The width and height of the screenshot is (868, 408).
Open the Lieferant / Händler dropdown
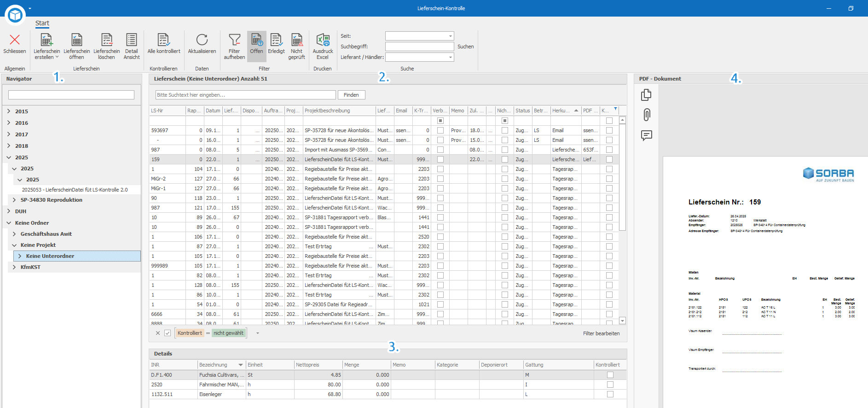click(450, 57)
